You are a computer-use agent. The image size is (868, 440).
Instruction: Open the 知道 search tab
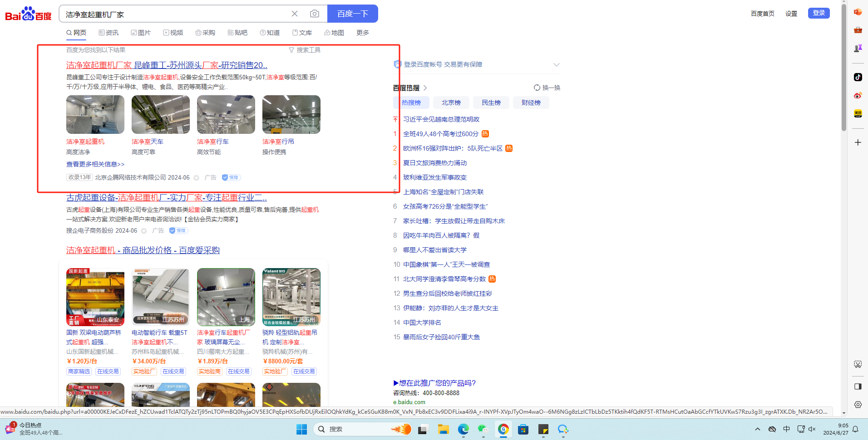[270, 33]
